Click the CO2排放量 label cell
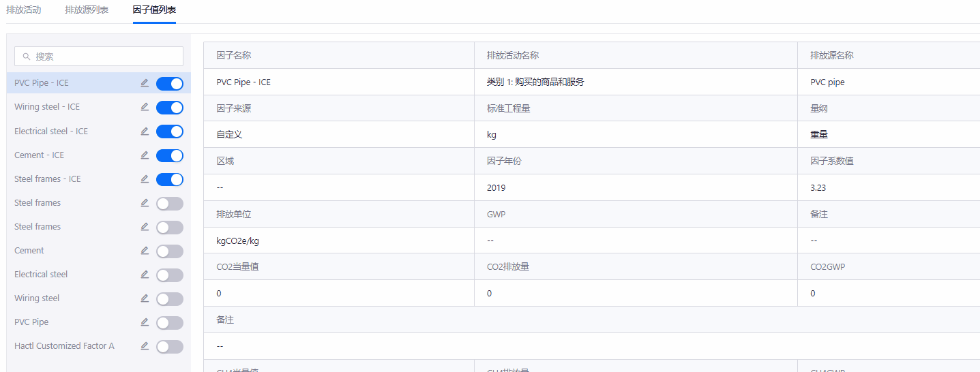This screenshot has height=372, width=980. [636, 268]
